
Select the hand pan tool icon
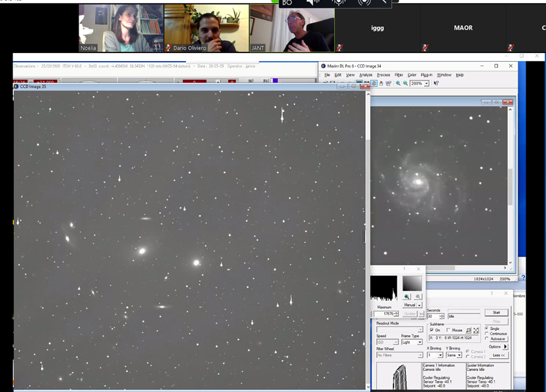point(381,83)
